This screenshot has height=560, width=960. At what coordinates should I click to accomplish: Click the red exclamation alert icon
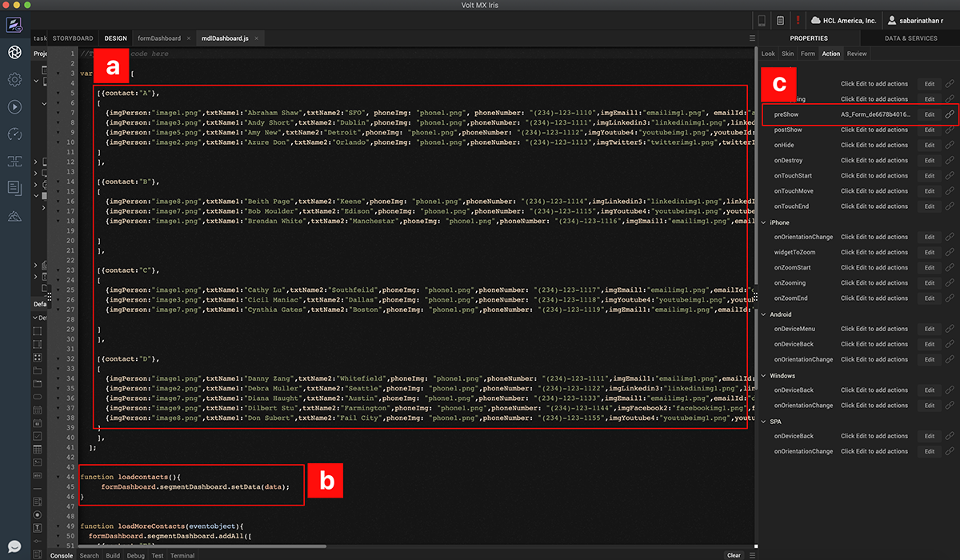[x=798, y=20]
